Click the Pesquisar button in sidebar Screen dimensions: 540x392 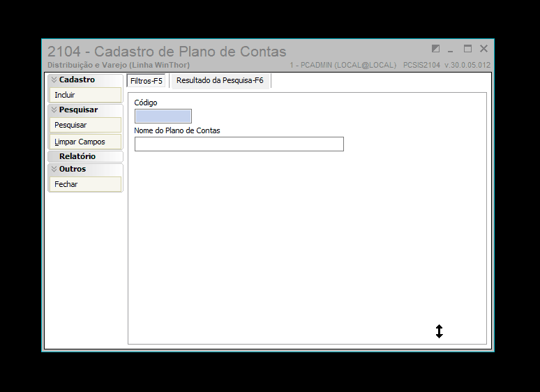coord(85,125)
